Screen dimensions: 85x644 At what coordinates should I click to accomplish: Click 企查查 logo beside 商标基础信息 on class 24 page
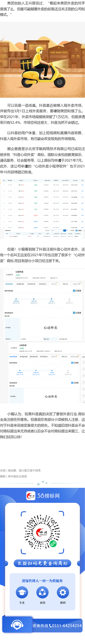click(75, 383)
